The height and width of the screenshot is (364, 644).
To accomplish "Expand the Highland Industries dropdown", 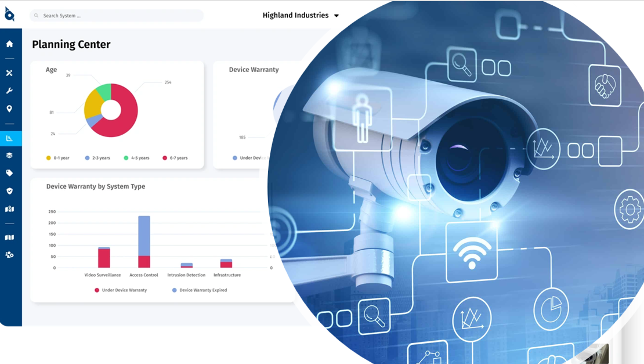I will click(301, 16).
